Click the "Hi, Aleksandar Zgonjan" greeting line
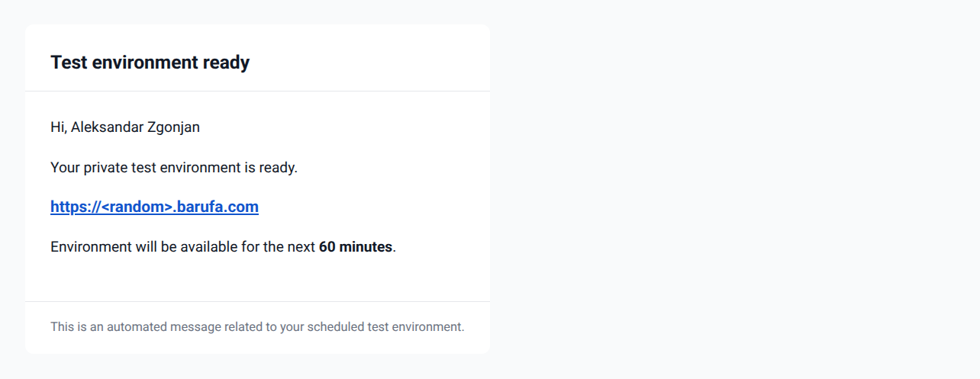The width and height of the screenshot is (980, 379). [x=125, y=127]
